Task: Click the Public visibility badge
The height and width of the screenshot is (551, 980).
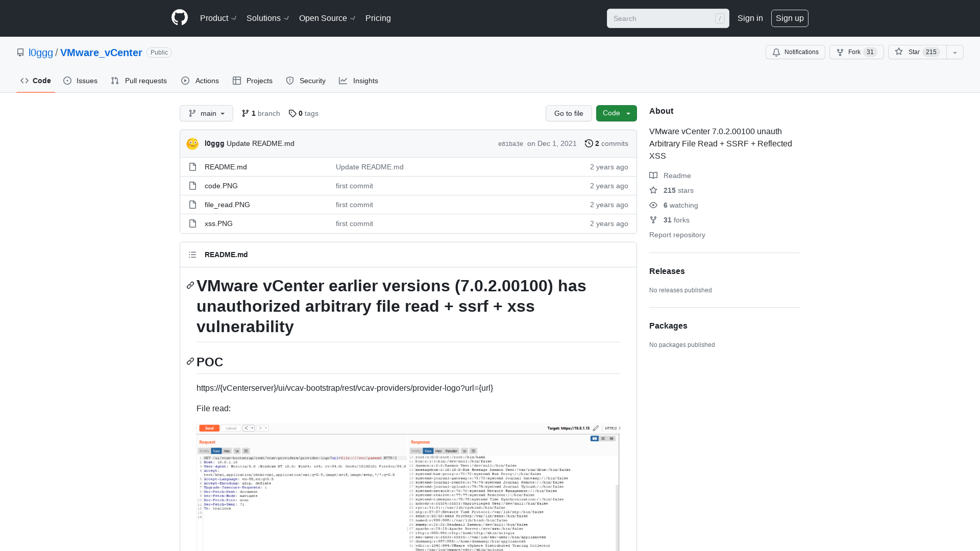Action: point(159,53)
